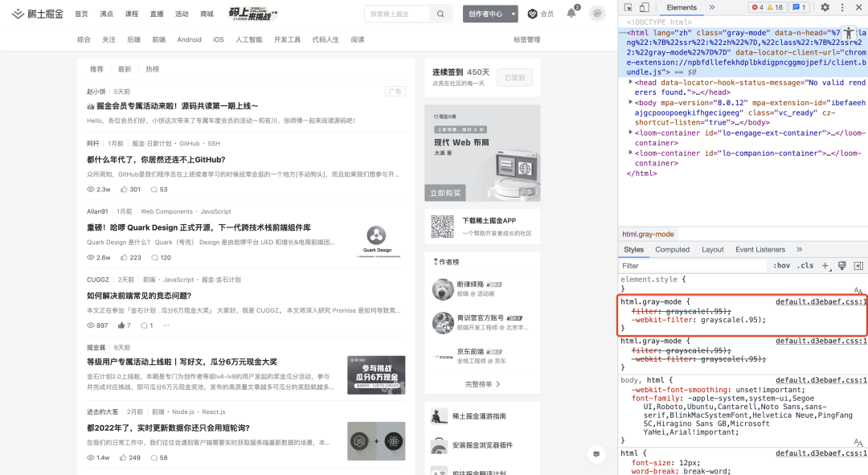Click the more options dots on 竞态问题 article
Viewport: 868px width, 475px height.
point(166,326)
